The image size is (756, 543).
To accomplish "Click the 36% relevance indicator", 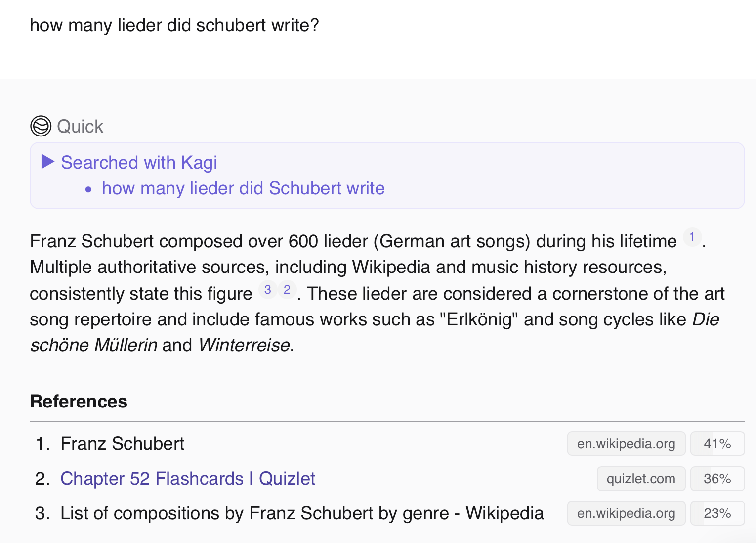I will tap(717, 479).
